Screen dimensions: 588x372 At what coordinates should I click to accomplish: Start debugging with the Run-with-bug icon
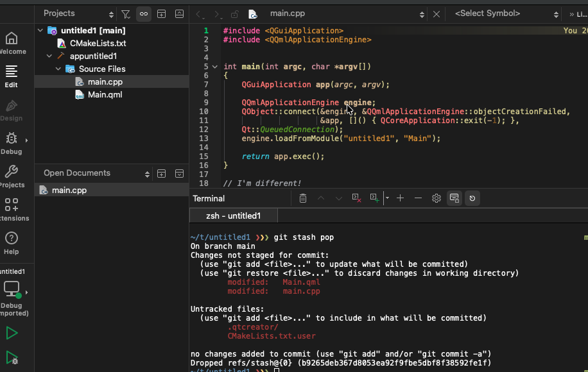[12, 358]
